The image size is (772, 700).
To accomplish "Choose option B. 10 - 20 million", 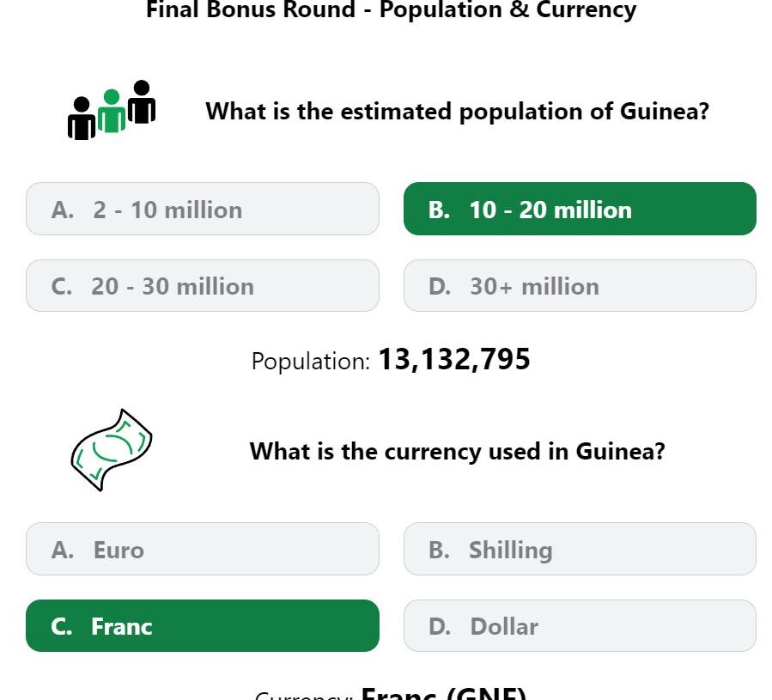I will [580, 209].
